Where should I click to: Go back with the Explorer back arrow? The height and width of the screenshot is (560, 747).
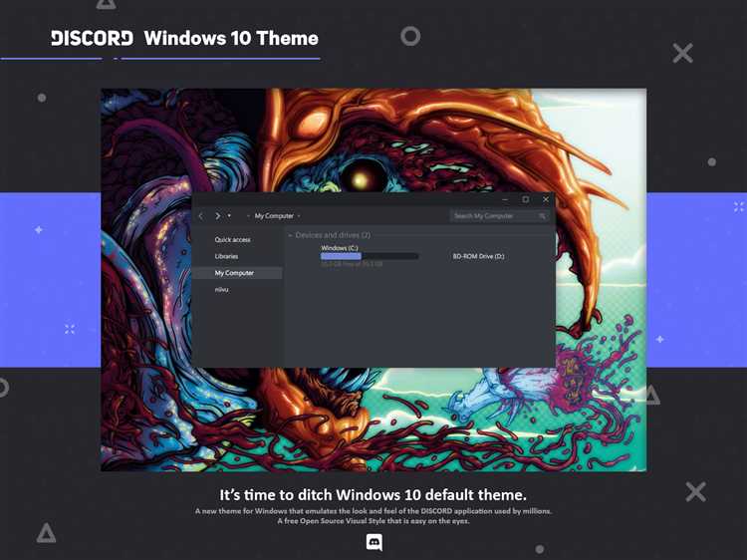(201, 216)
